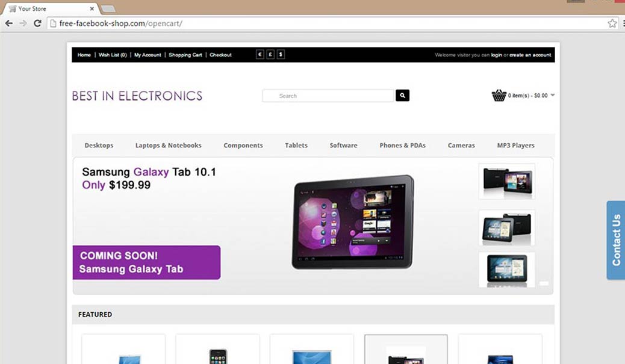Bookmark this page with star icon
This screenshot has height=364, width=625.
point(612,23)
